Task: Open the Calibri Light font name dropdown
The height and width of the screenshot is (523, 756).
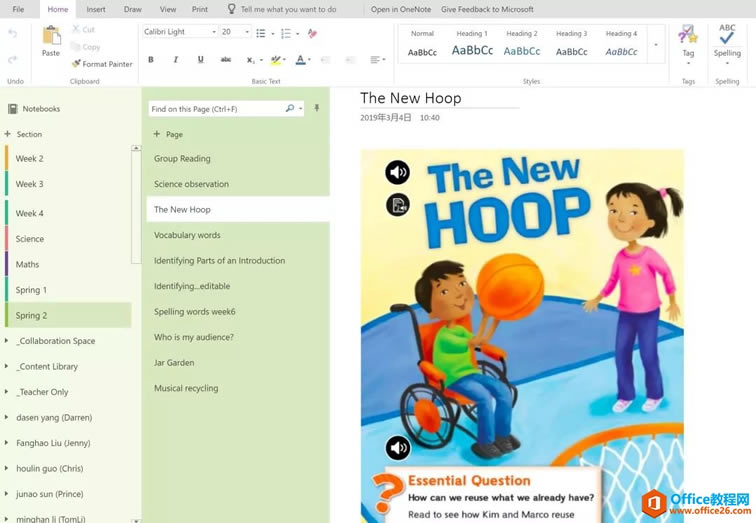Action: (x=214, y=32)
